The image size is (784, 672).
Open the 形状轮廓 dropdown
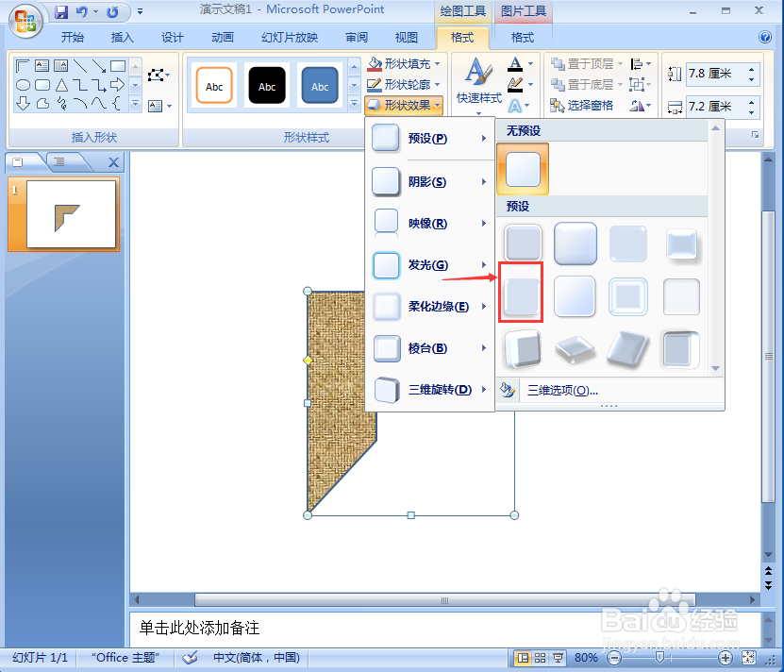tap(404, 85)
